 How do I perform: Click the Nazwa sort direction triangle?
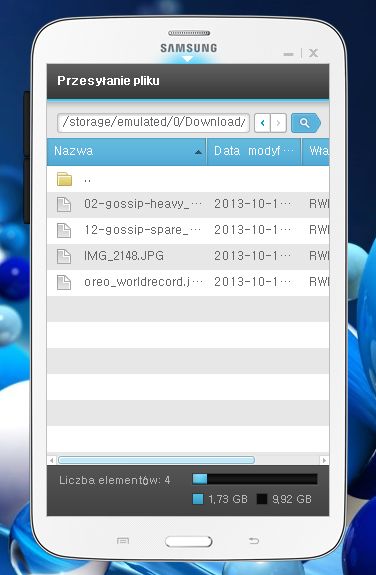tap(198, 152)
